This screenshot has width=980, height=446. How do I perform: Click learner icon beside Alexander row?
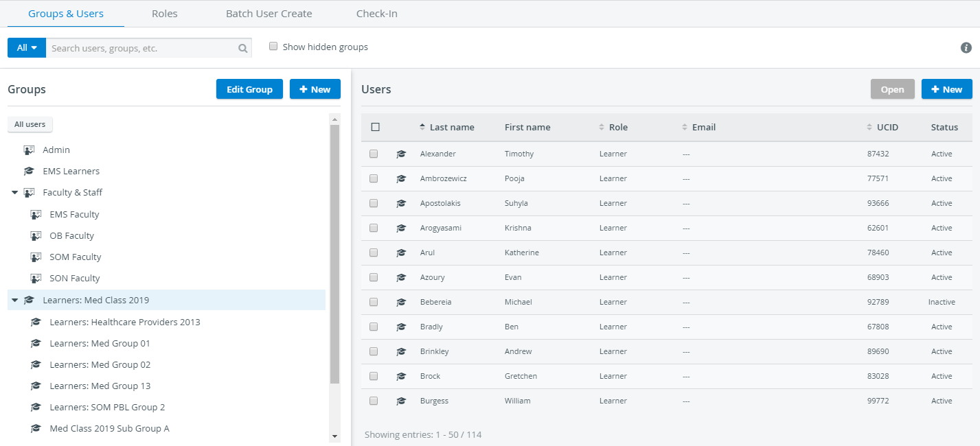[401, 154]
